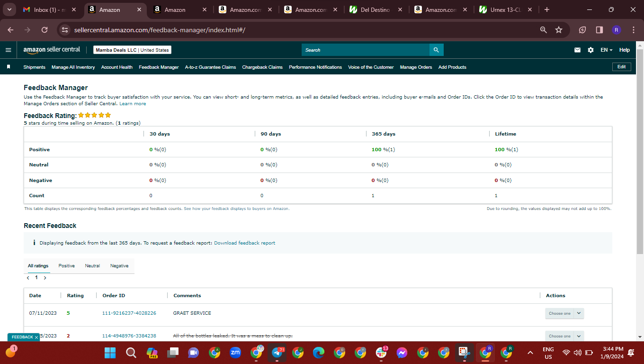Open Messenger from the taskbar

coord(402,353)
